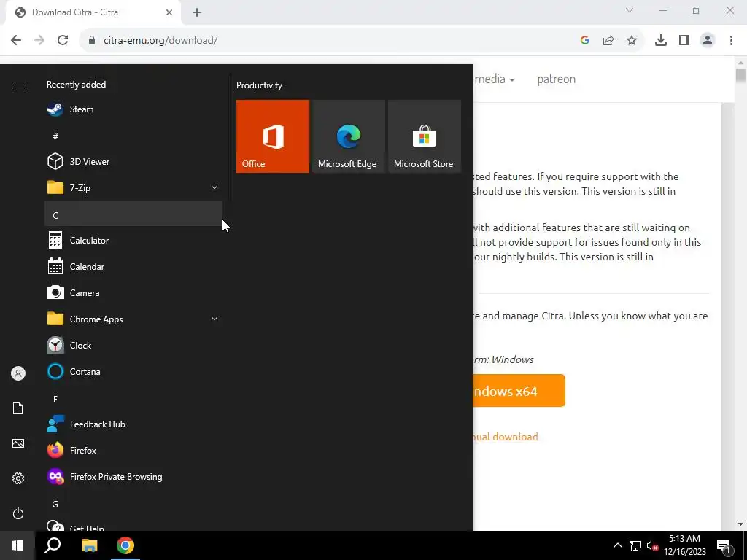The height and width of the screenshot is (560, 747).
Task: Open the muted volume tray icon
Action: (x=653, y=545)
